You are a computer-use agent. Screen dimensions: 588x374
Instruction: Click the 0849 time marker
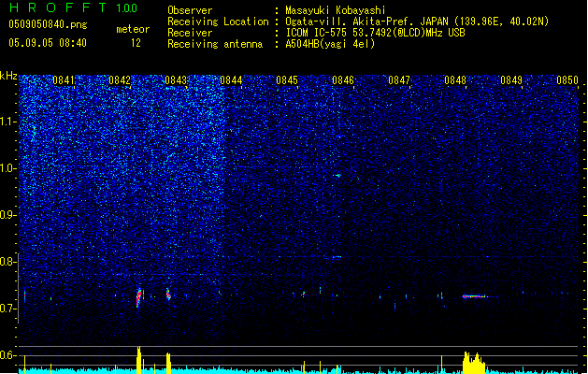511,80
